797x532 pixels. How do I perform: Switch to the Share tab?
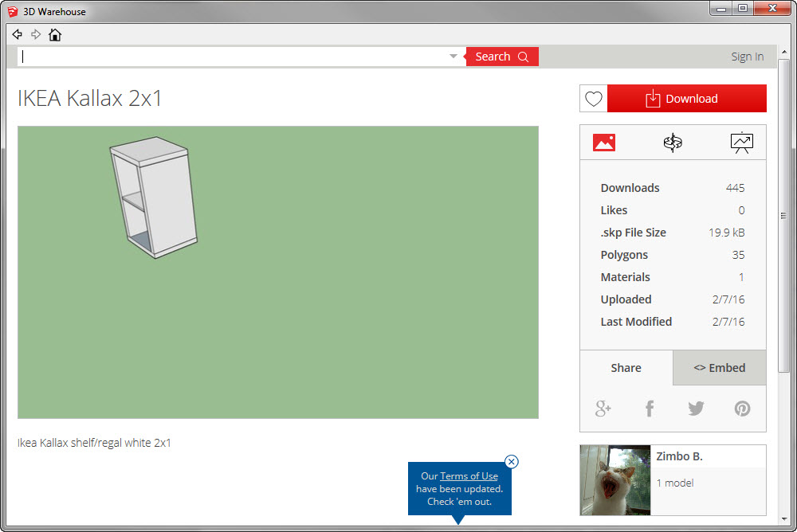626,368
